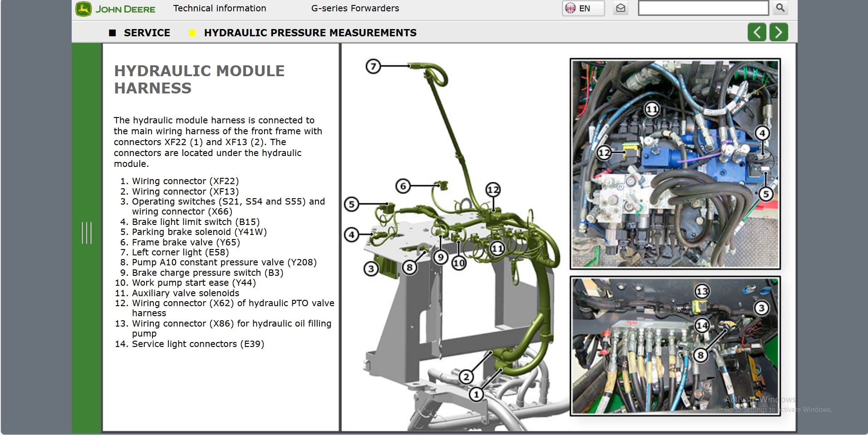The height and width of the screenshot is (435, 868).
Task: Select list item Wiring connector (X86) for oil filling pump
Action: (231, 328)
